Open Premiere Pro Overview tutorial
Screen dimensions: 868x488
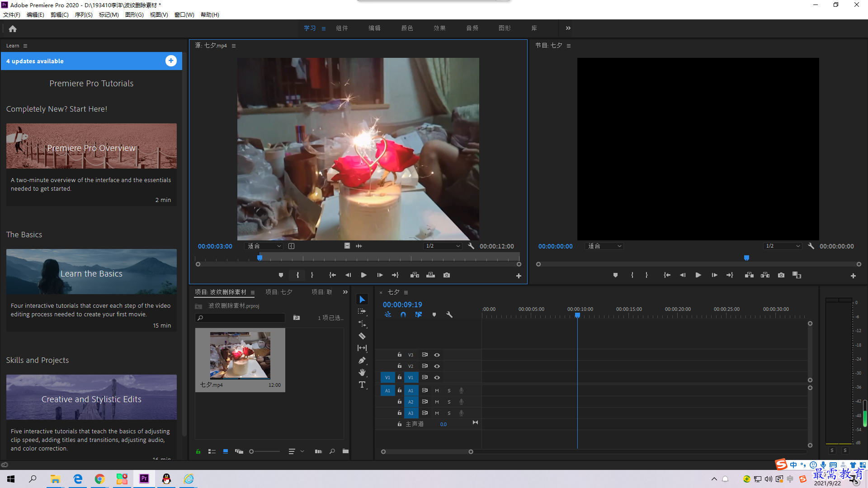pyautogui.click(x=91, y=146)
